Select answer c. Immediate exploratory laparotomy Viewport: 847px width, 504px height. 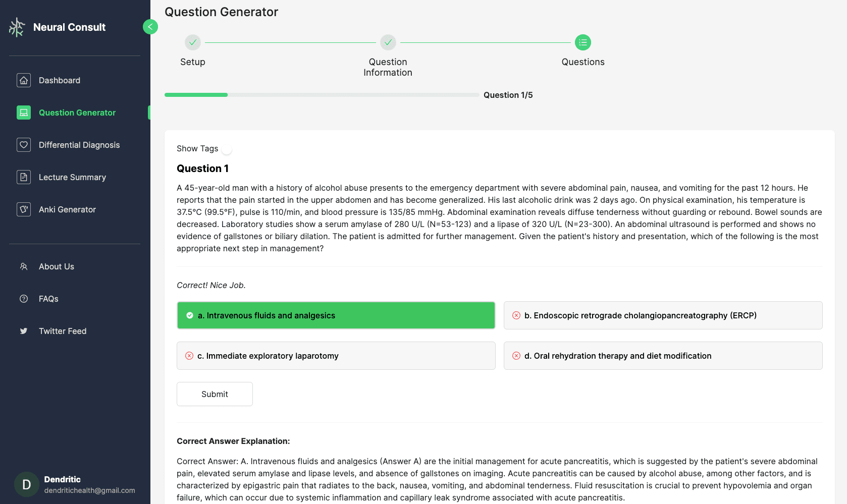pos(336,356)
